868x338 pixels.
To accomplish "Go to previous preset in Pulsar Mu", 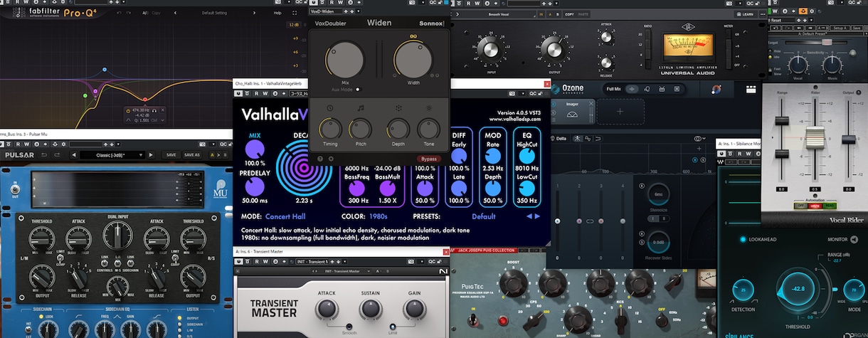I will (x=74, y=155).
